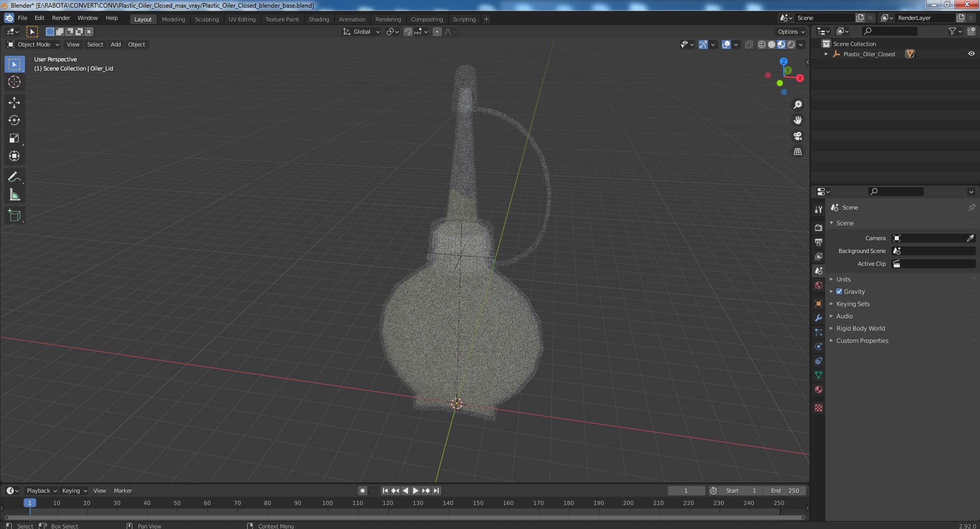Open Global transform orientation dropdown
Viewport: 980px width, 529px height.
tap(361, 32)
